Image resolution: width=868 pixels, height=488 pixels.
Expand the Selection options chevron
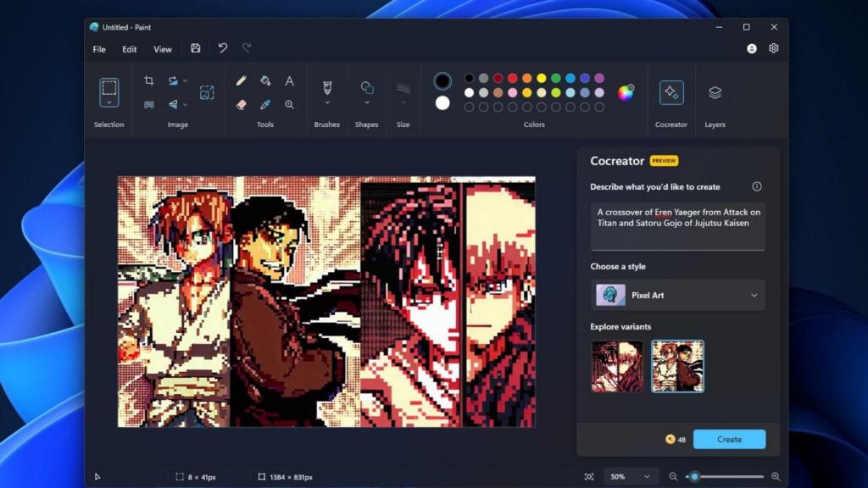point(109,103)
